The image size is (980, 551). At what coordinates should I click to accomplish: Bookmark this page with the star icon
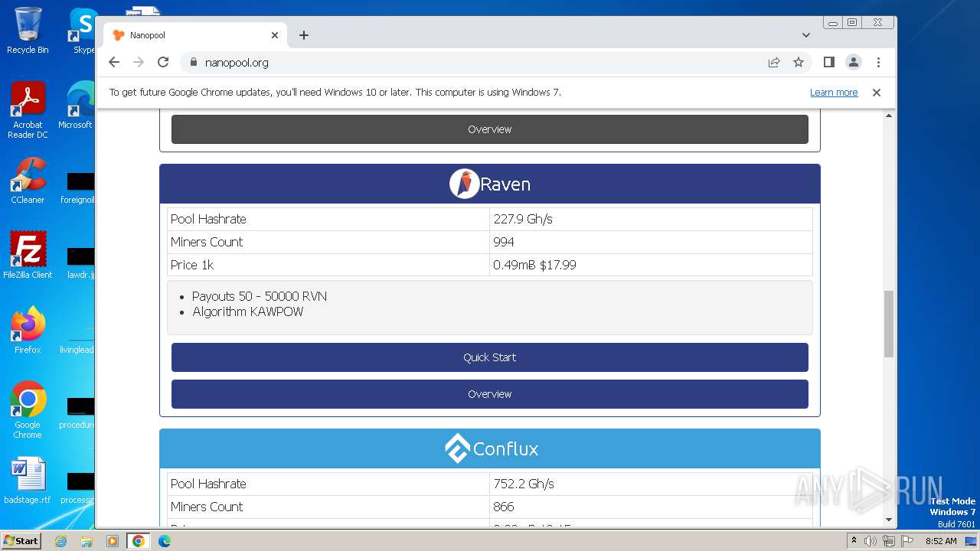[x=799, y=63]
